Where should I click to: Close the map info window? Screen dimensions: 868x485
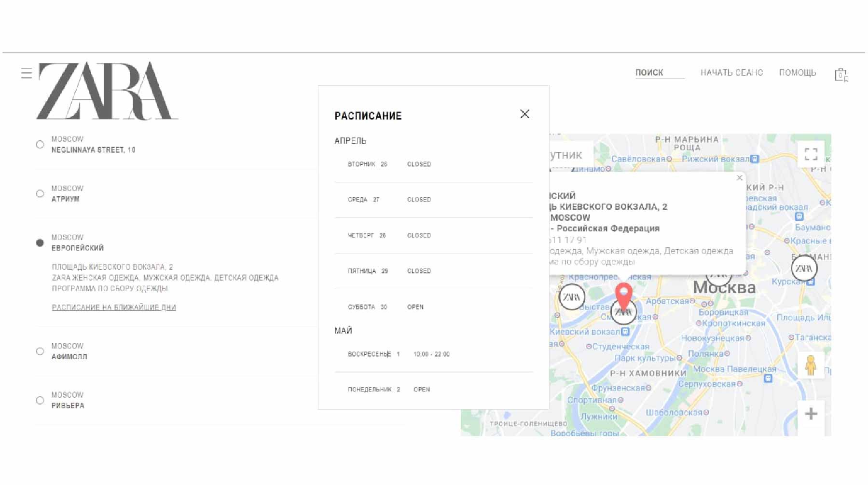(x=739, y=178)
